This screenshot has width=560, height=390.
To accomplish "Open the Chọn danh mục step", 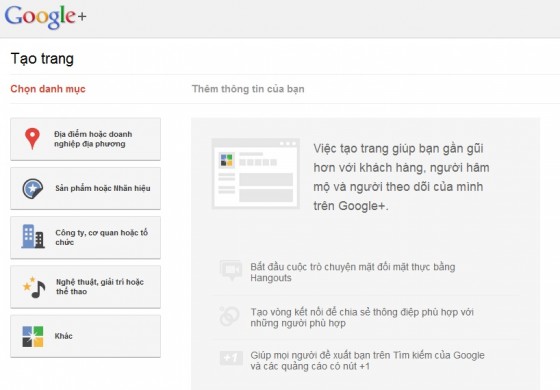I will point(48,89).
